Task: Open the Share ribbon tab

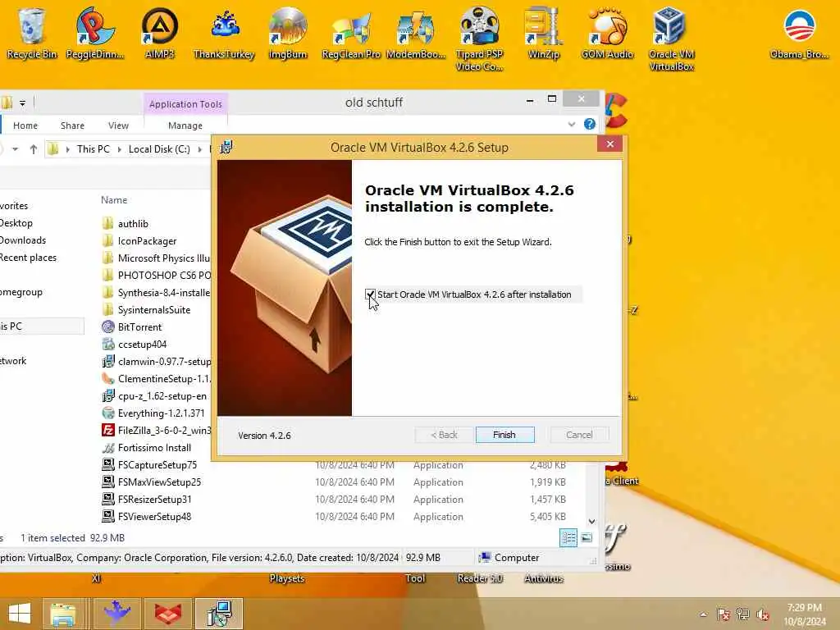Action: pyautogui.click(x=72, y=126)
